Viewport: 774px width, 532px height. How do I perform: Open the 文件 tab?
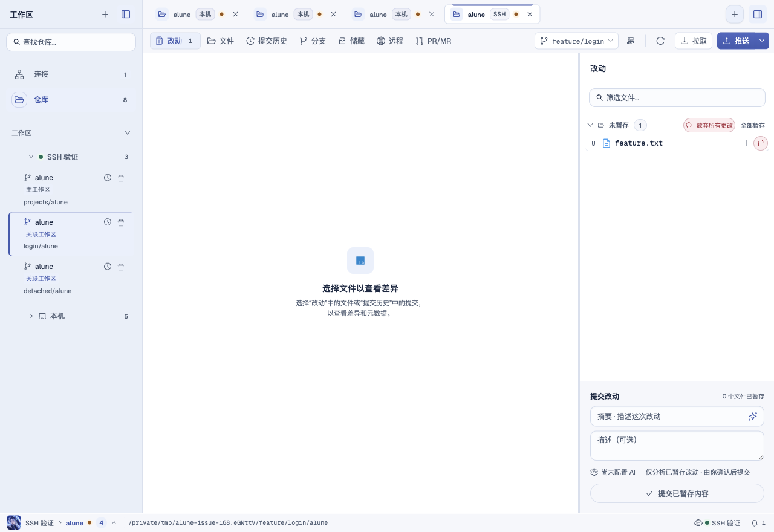[221, 41]
